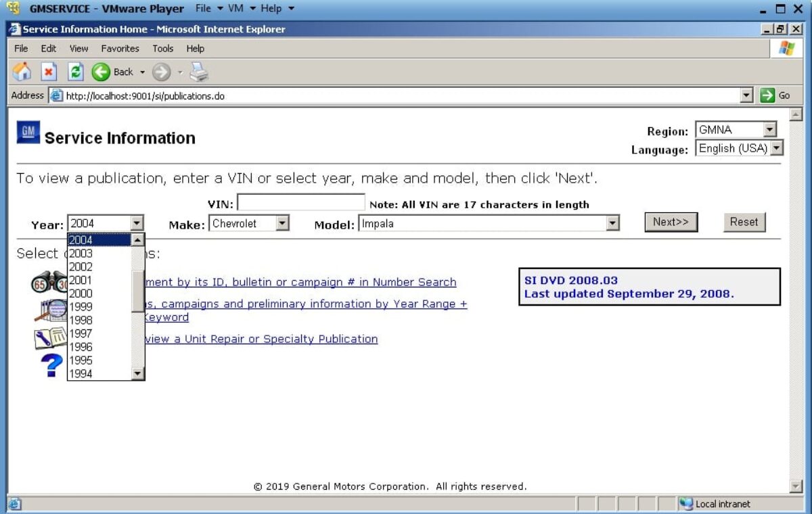Click the Print icon in the toolbar
Image resolution: width=812 pixels, height=514 pixels.
tap(199, 72)
